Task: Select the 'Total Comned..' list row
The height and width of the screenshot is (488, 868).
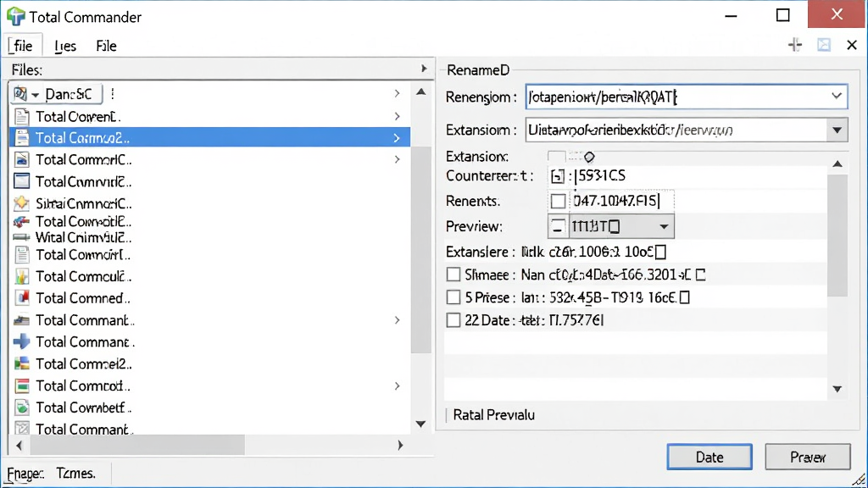Action: tap(210, 297)
